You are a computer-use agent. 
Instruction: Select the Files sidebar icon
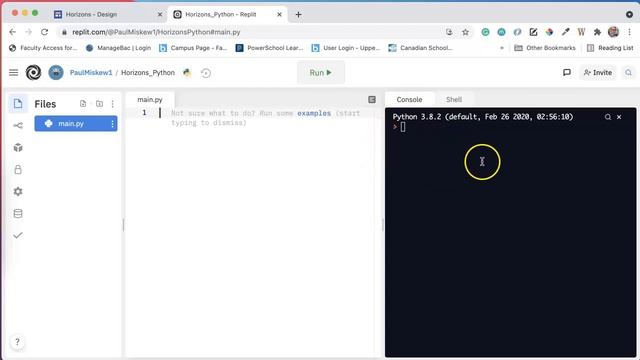click(18, 104)
